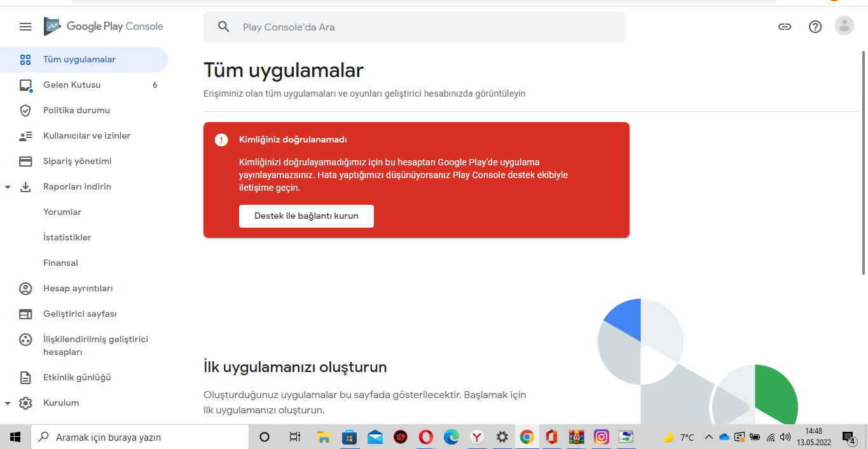Click the Geliştirici sayfası page icon
The image size is (868, 449).
(x=25, y=314)
